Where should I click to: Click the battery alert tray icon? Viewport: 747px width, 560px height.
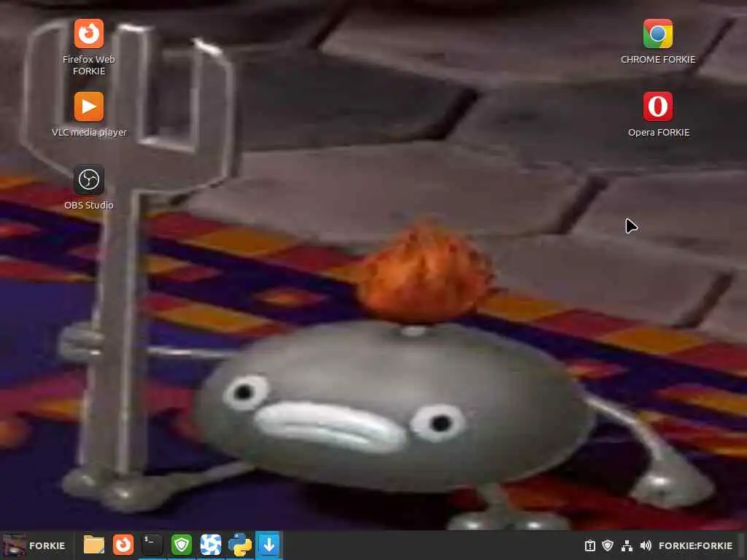click(x=589, y=545)
